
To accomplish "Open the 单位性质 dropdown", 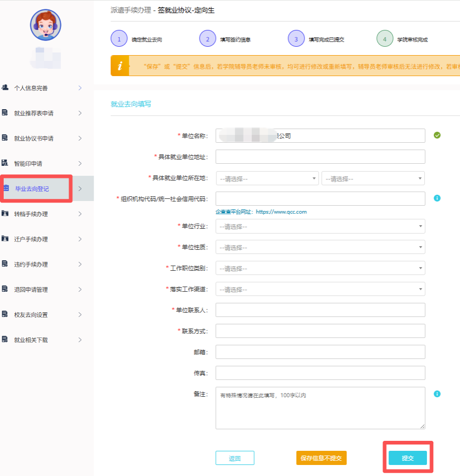I will pyautogui.click(x=320, y=247).
